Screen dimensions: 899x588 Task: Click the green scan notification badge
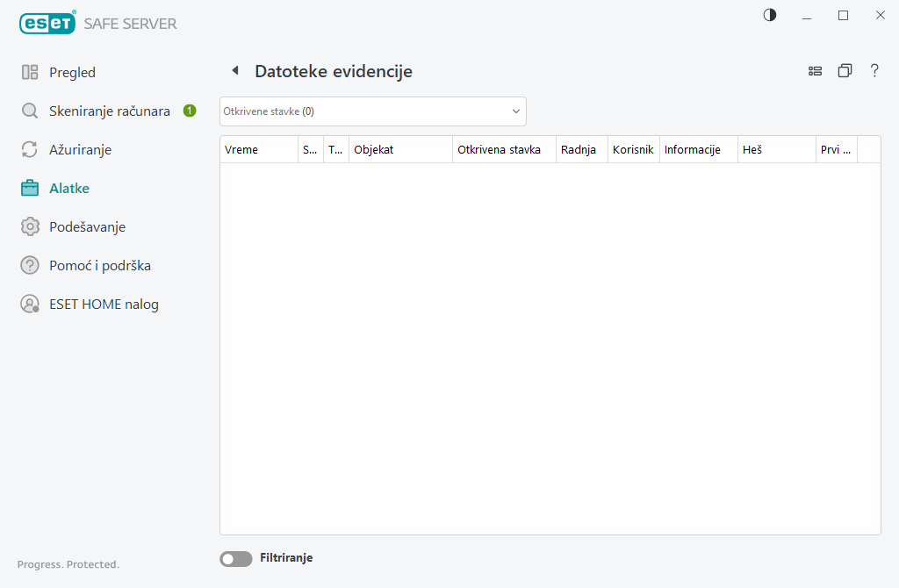pyautogui.click(x=190, y=111)
